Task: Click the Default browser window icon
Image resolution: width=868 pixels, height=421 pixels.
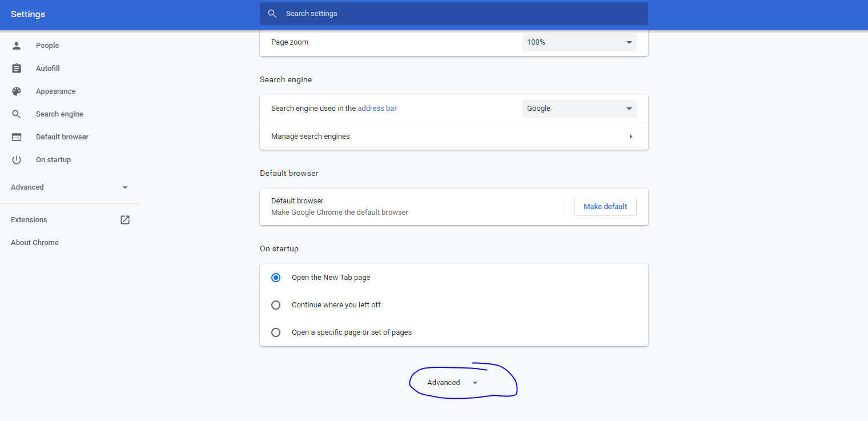Action: pyautogui.click(x=17, y=137)
